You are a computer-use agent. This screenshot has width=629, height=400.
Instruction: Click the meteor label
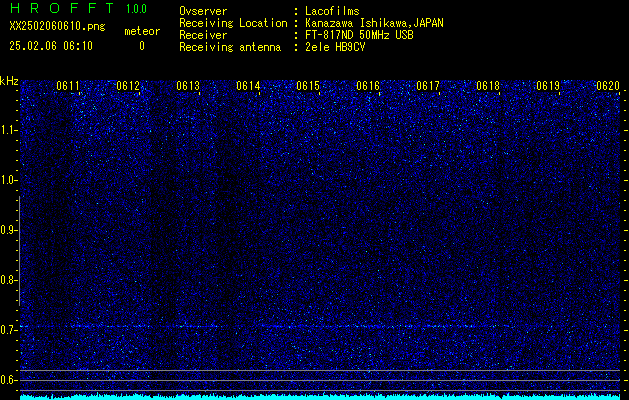coord(142,31)
